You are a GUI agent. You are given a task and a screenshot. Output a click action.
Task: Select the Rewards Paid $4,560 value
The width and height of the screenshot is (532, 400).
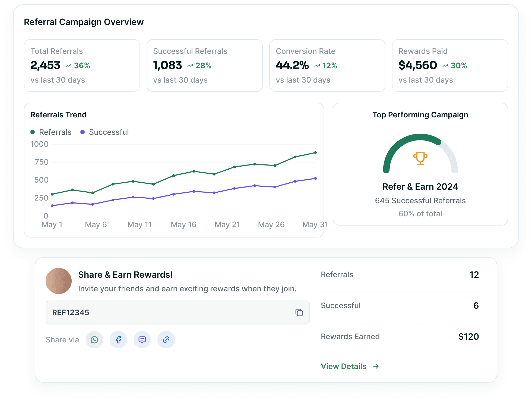click(418, 65)
